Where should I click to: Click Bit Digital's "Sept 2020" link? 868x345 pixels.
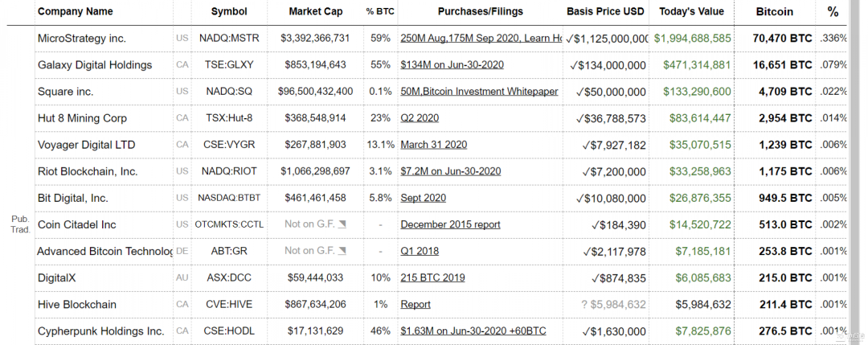pos(423,198)
